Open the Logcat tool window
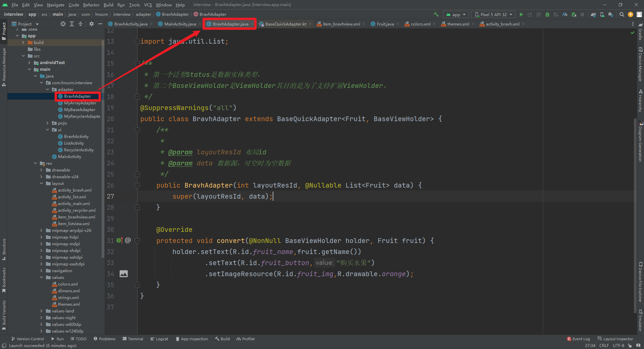Screen dimensions: 644x349 (x=159, y=339)
